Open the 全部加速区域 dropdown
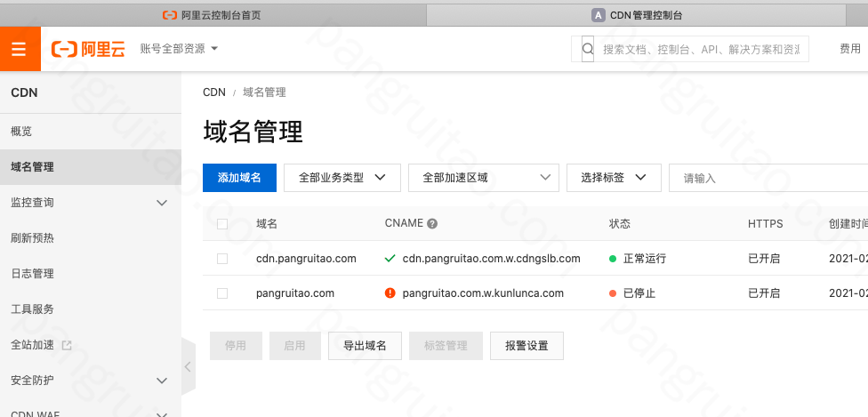Image resolution: width=868 pixels, height=417 pixels. coord(483,178)
